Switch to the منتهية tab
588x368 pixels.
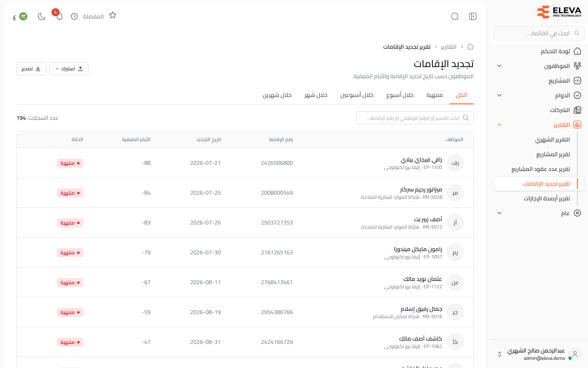point(434,95)
